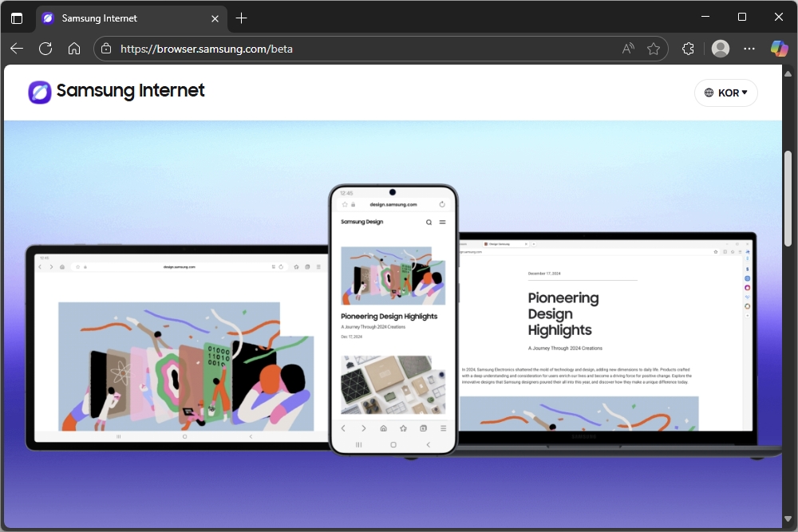
Task: Go to the browser home page
Action: click(x=74, y=49)
